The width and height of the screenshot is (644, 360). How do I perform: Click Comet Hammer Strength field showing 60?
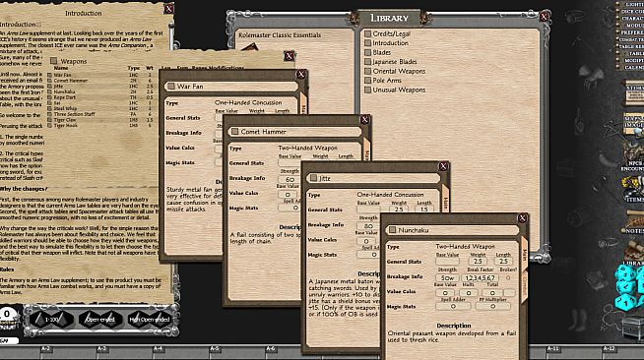pos(290,179)
